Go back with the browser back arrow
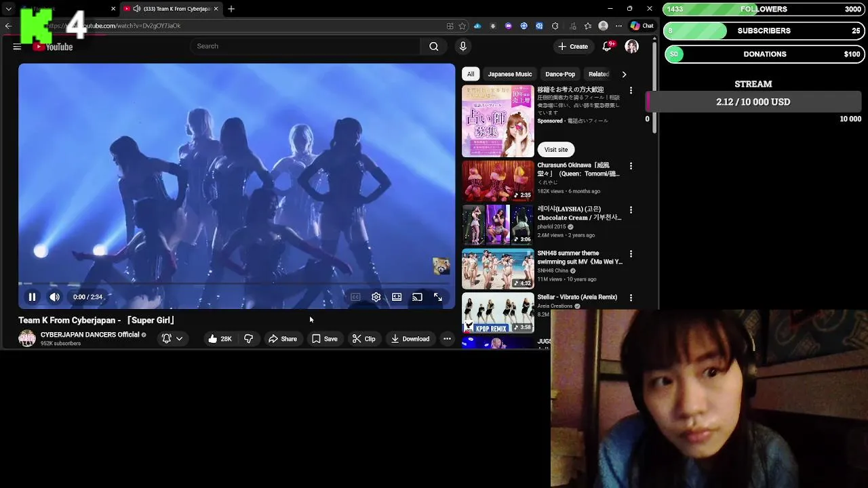868x488 pixels. (8, 26)
